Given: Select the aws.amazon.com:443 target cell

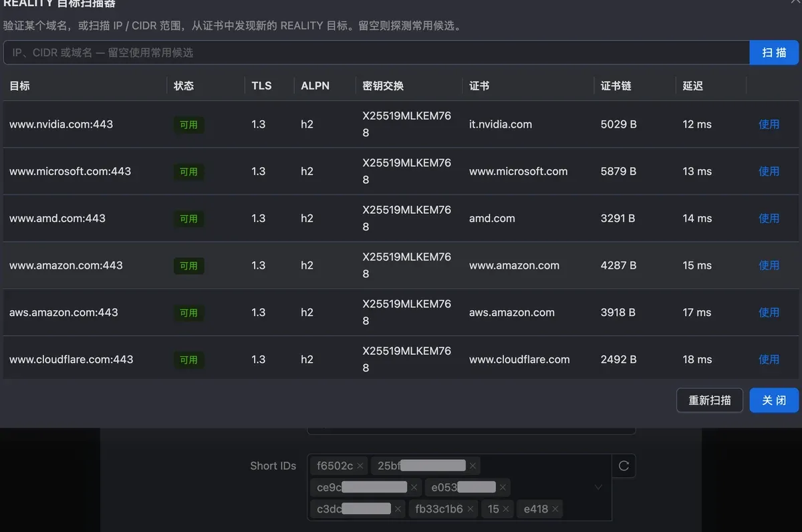Looking at the screenshot, I should click(63, 312).
